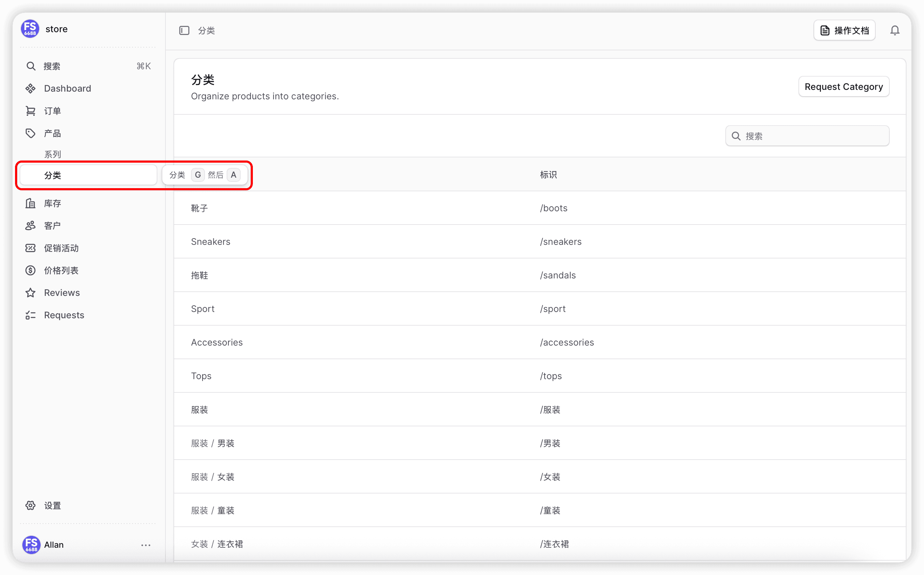
Task: Click the inventory building icon
Action: 30,204
